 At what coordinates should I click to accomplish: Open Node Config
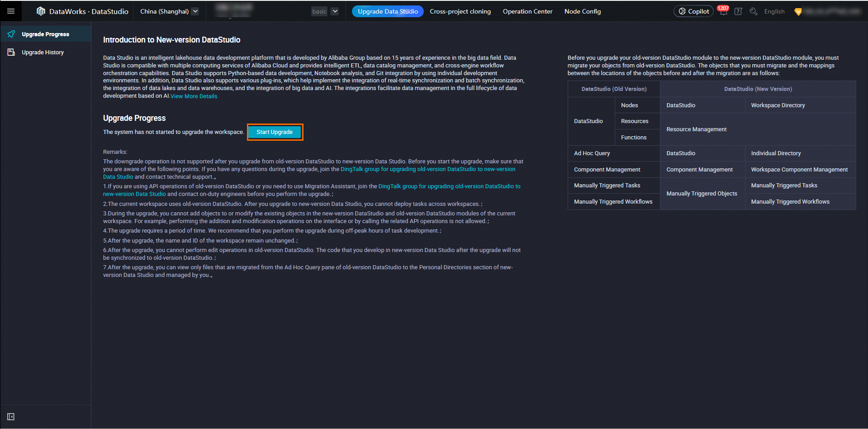pyautogui.click(x=583, y=11)
